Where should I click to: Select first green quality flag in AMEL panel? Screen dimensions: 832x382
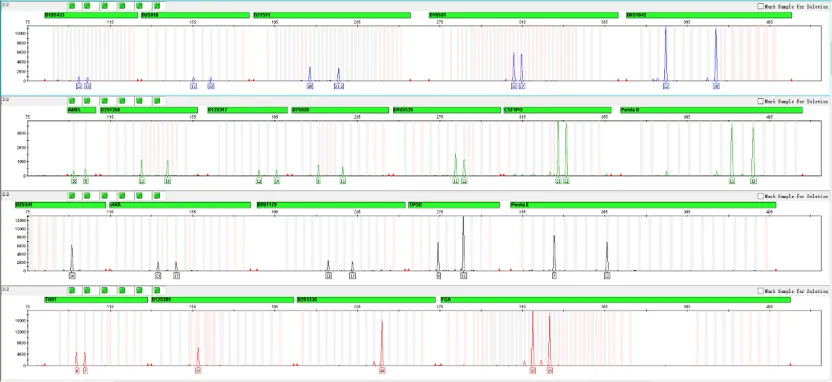(72, 101)
